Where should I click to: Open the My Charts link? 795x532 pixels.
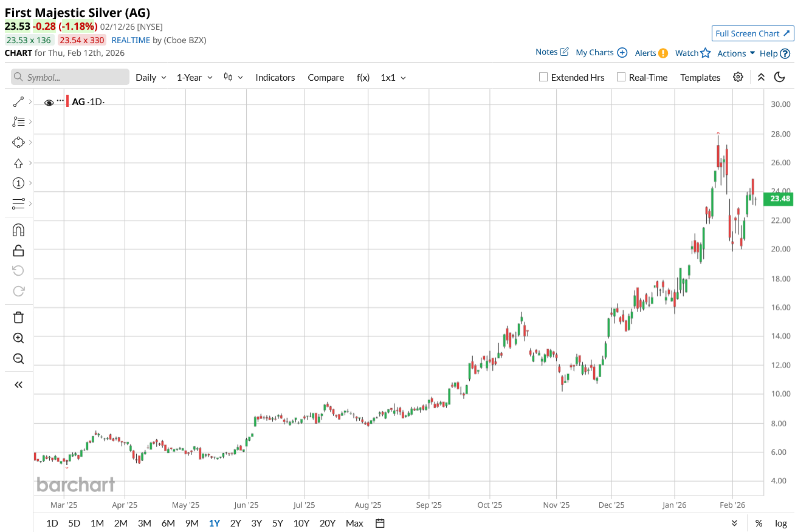601,52
